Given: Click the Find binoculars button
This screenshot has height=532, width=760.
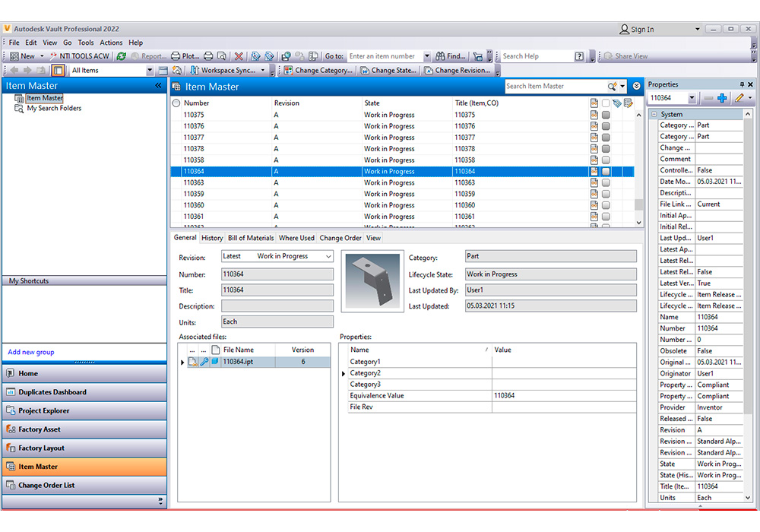Looking at the screenshot, I should (450, 56).
